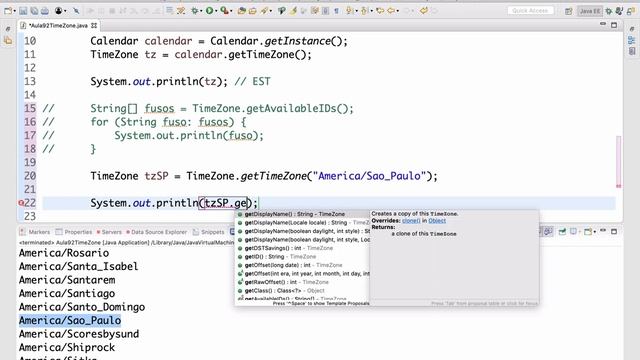Follow the clone() link in Javadoc popup
This screenshot has width=640, height=360.
[x=411, y=221]
